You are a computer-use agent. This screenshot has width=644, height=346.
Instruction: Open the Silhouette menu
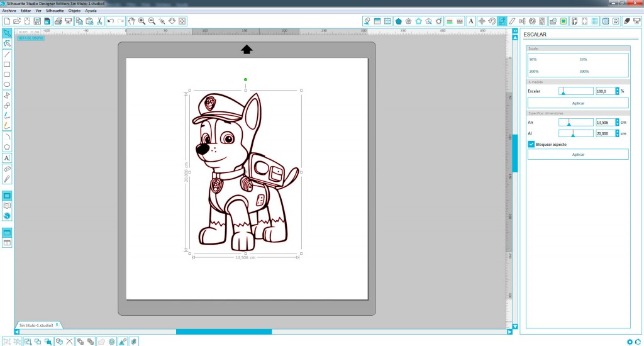55,11
